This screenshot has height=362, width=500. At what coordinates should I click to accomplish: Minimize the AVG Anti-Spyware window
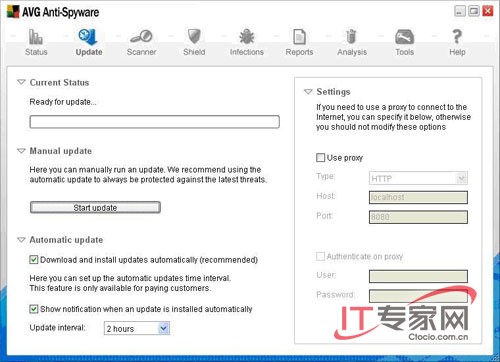(x=460, y=11)
